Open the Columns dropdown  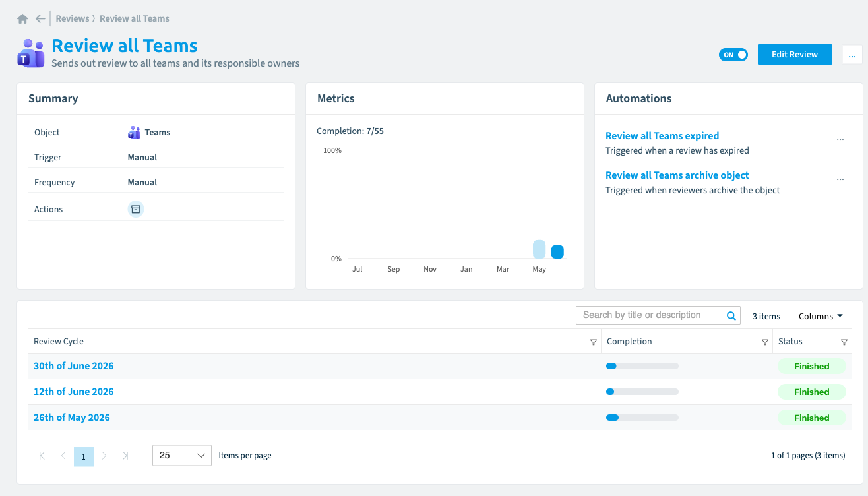(x=821, y=316)
